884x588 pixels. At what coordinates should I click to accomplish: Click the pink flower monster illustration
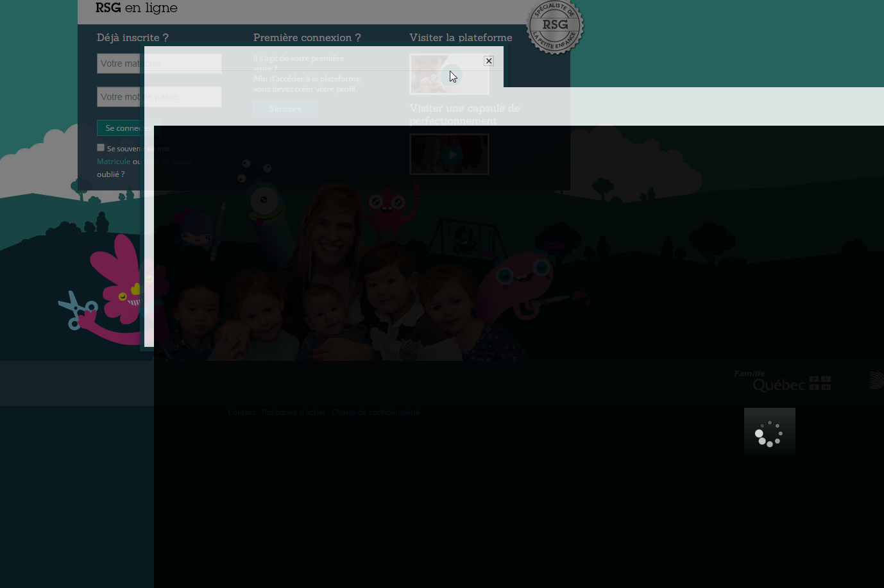click(x=119, y=282)
